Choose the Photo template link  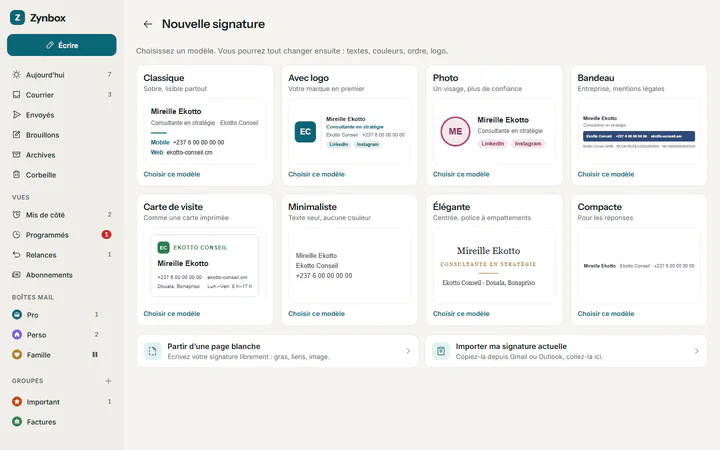461,174
